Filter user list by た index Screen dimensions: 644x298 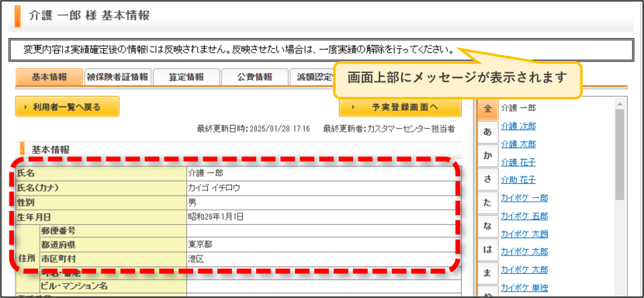(488, 203)
